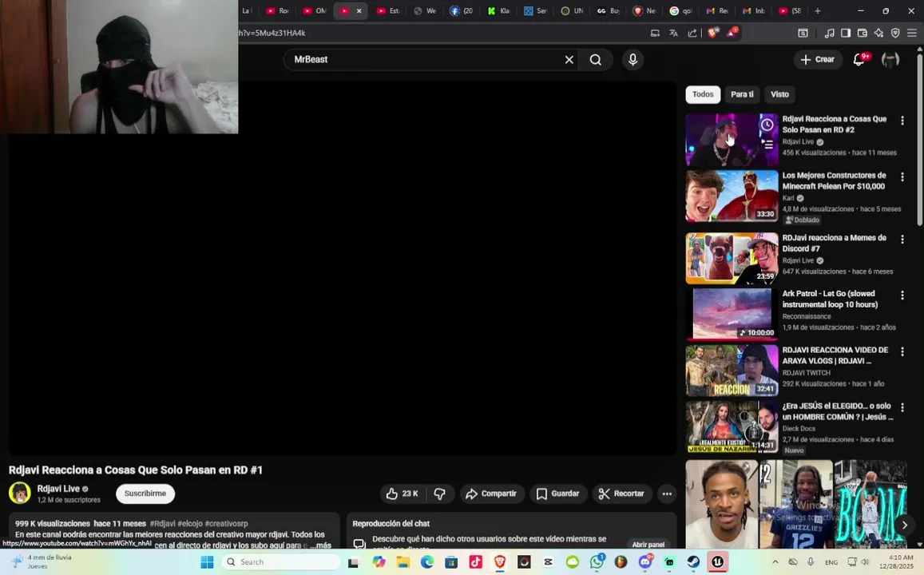
Task: Open options for Minecraft Pelean Por $10,000 video
Action: (x=902, y=176)
